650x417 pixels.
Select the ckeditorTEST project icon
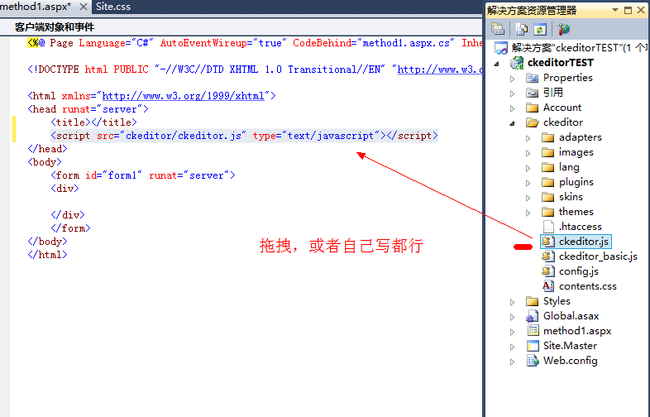tap(517, 63)
